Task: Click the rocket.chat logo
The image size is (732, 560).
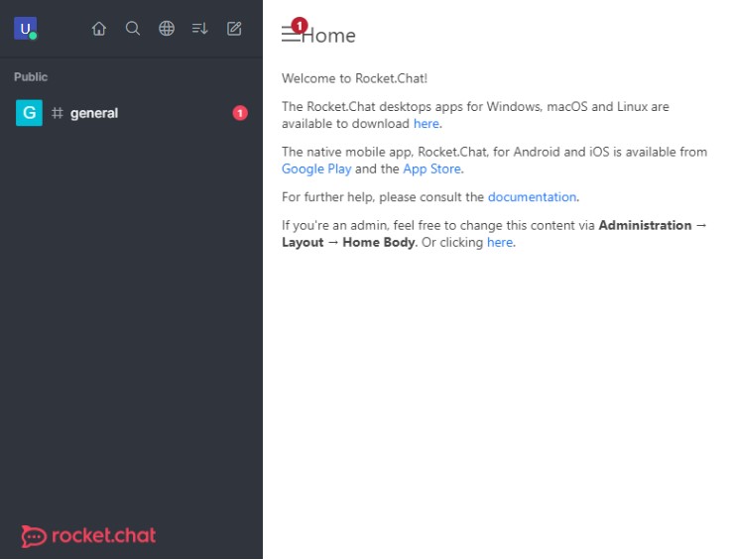Action: click(88, 536)
